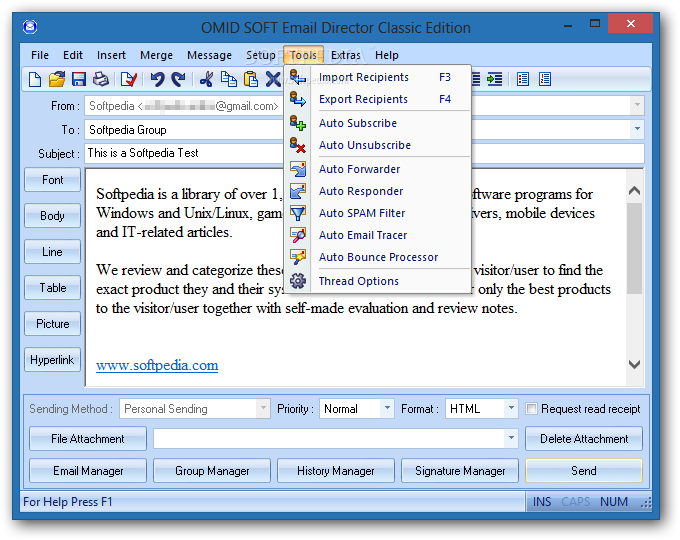Click the Auto Unsubscribe red X icon

point(298,145)
